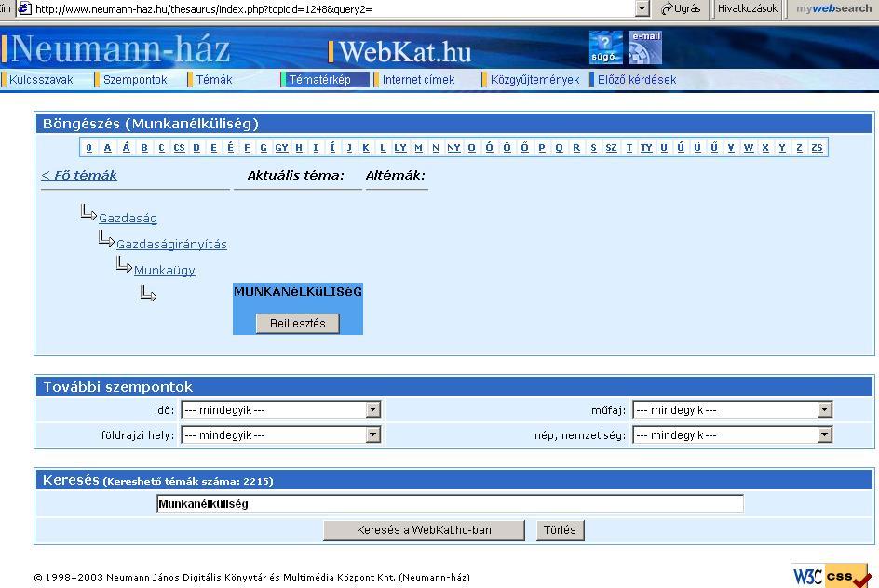Click the Beillesztés button
The image size is (879, 588).
pyautogui.click(x=298, y=323)
